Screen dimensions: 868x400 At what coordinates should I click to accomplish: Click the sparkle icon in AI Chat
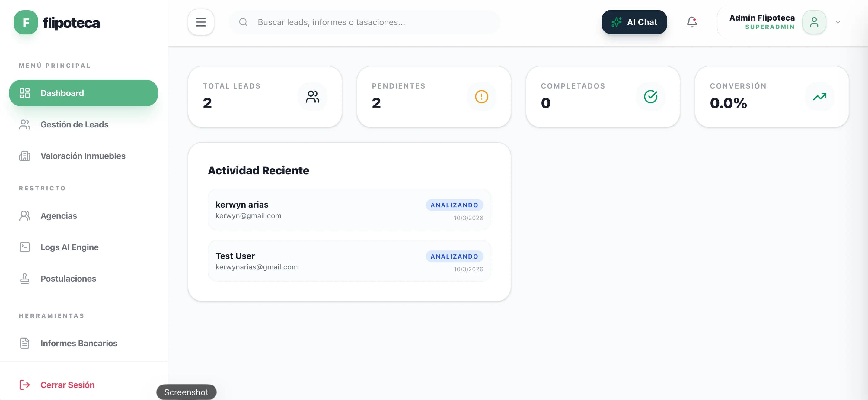coord(616,22)
